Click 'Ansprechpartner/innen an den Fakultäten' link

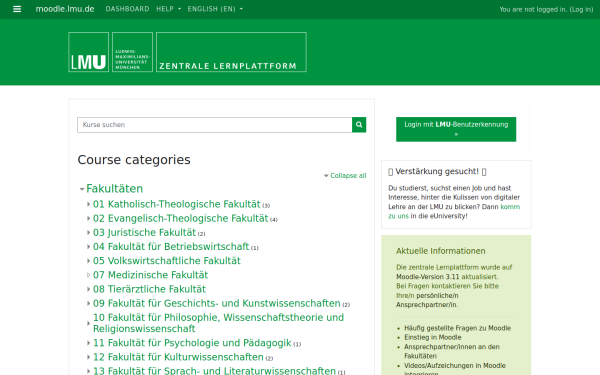coord(452,351)
